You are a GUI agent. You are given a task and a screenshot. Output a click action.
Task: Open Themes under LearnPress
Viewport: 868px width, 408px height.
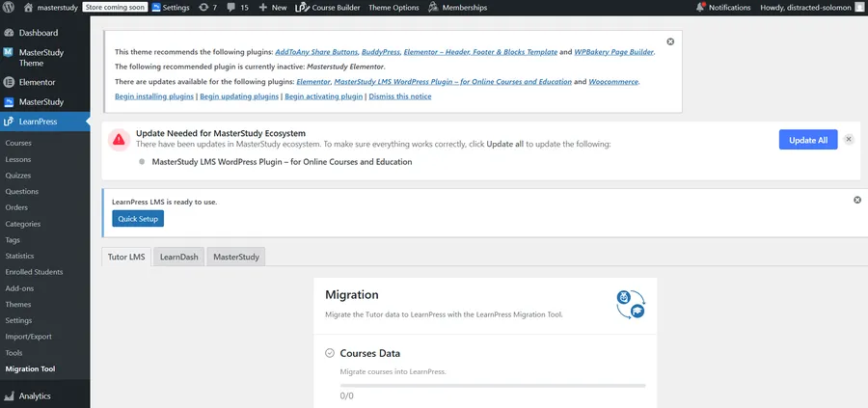[x=18, y=305]
